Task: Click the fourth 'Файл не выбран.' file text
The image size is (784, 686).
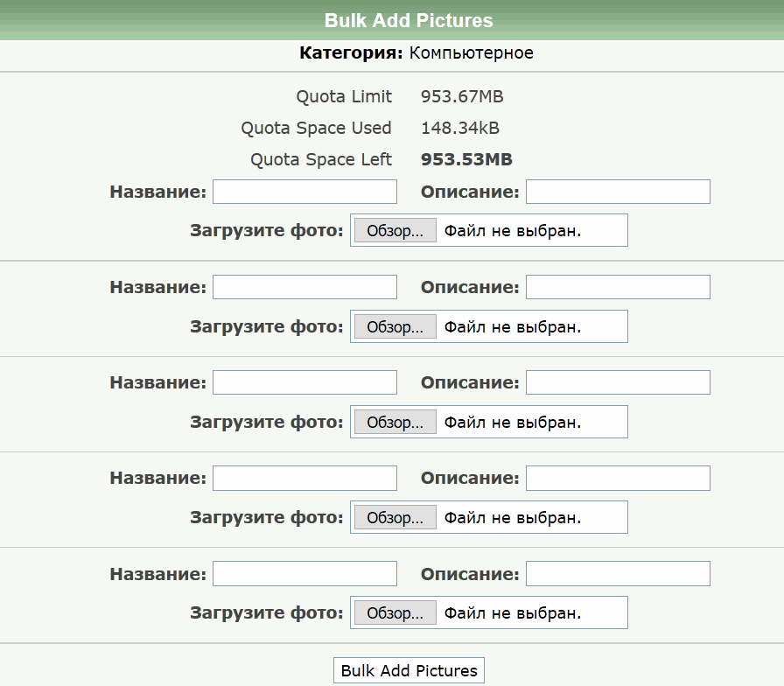Action: (x=512, y=517)
